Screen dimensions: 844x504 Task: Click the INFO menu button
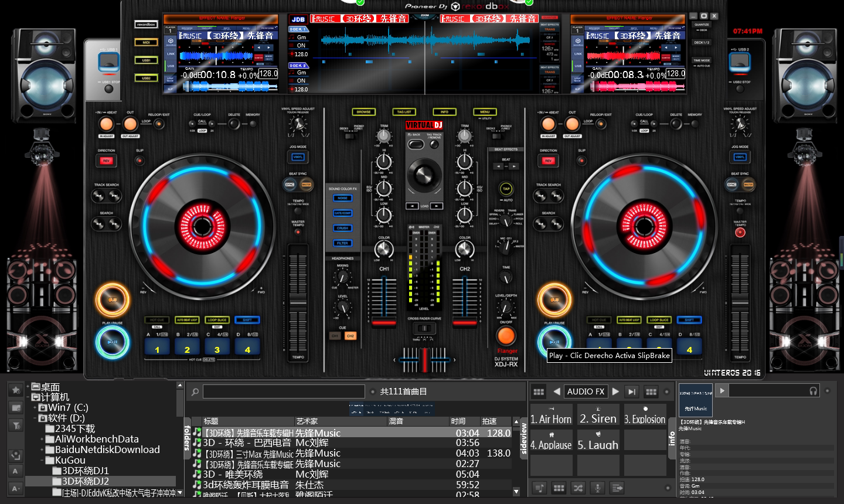coord(445,111)
